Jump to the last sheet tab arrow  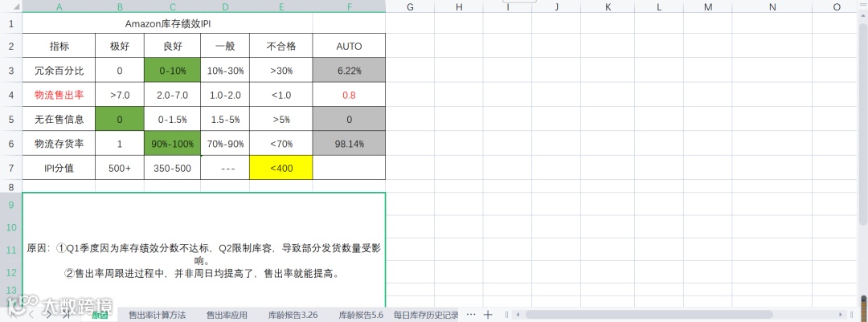click(66, 315)
